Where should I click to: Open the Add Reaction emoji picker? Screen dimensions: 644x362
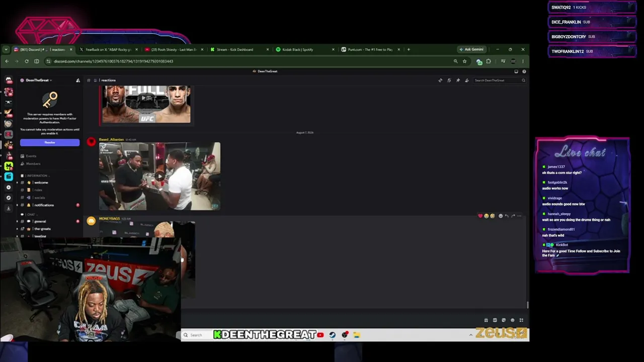(x=500, y=216)
